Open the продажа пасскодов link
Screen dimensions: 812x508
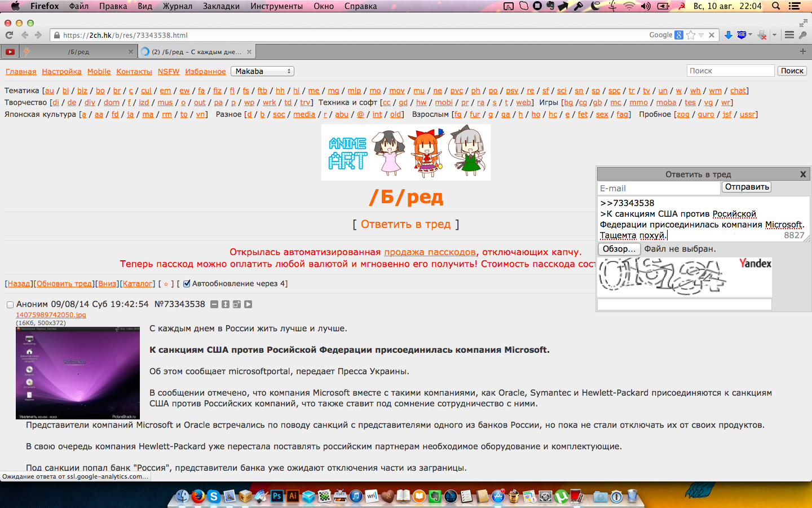click(x=430, y=252)
